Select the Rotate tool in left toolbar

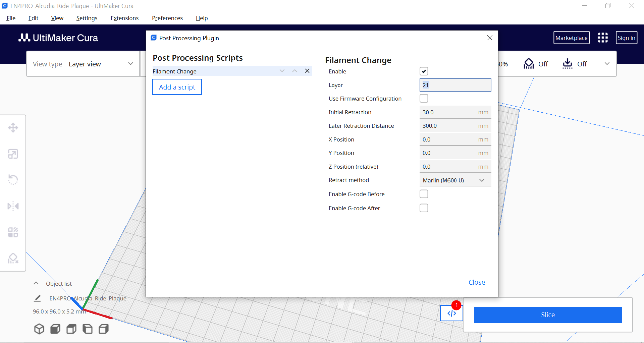(13, 180)
